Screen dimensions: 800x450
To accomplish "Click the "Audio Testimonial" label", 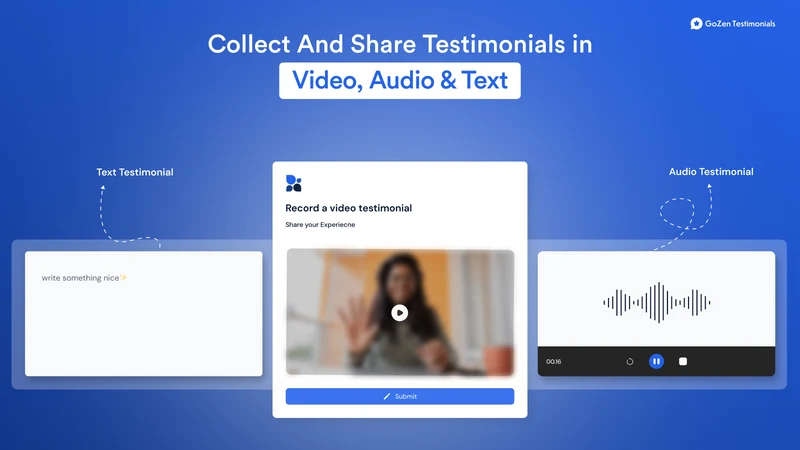I will pos(711,172).
